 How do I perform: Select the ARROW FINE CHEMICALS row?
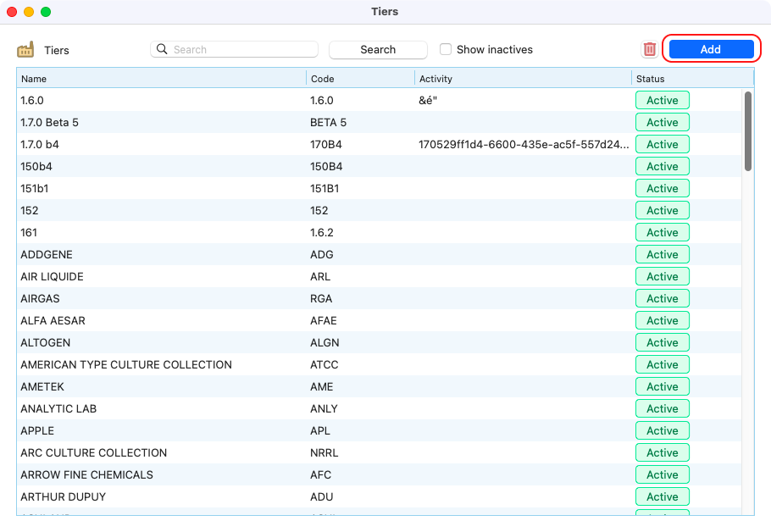coord(379,475)
